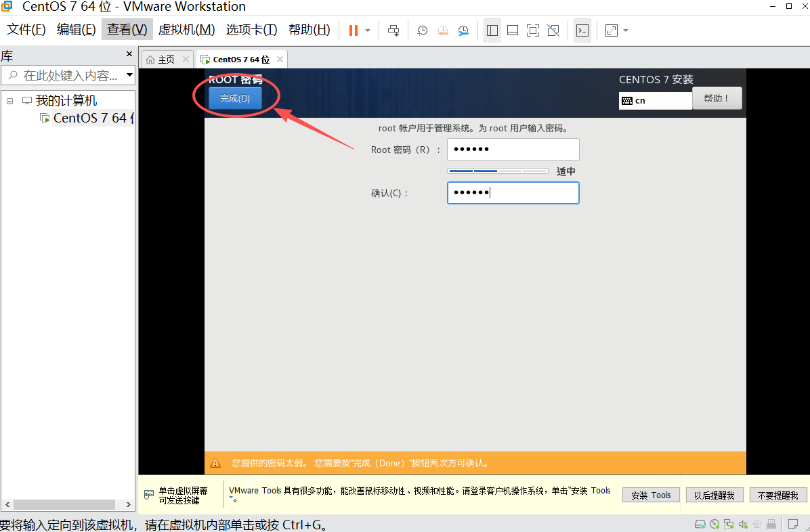This screenshot has height=532, width=810.
Task: Open the 文件(F) menu
Action: (26, 29)
